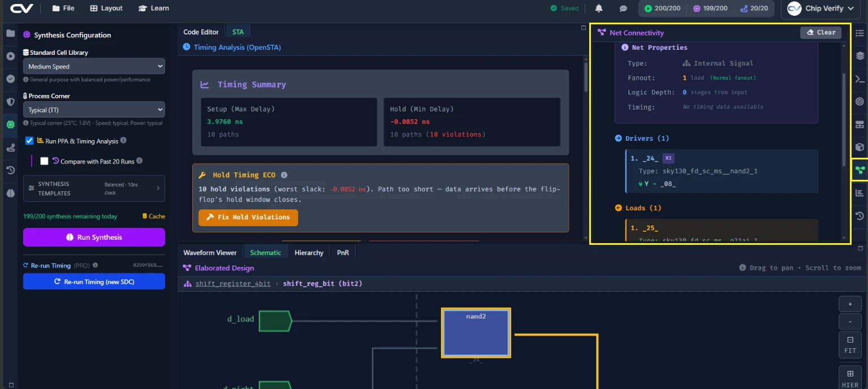
Task: Switch to the Hierarchy tab
Action: [309, 253]
